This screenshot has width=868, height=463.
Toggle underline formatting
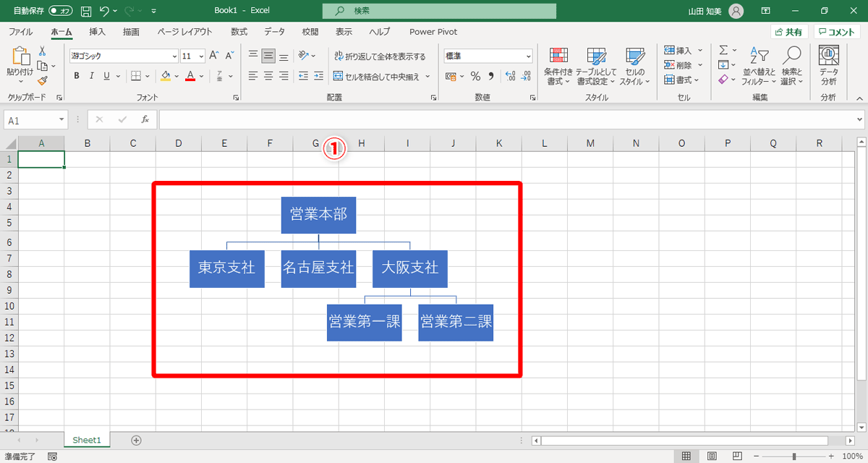point(106,76)
